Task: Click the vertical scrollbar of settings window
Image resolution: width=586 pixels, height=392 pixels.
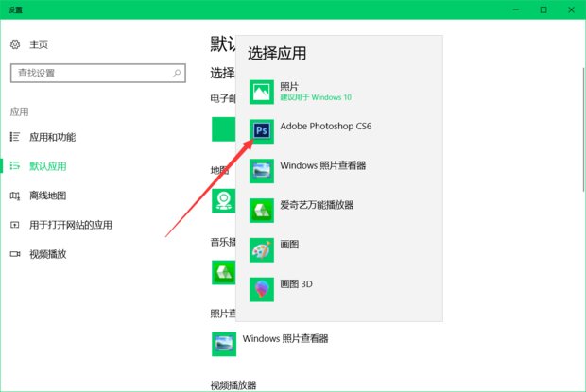Action: click(x=584, y=129)
